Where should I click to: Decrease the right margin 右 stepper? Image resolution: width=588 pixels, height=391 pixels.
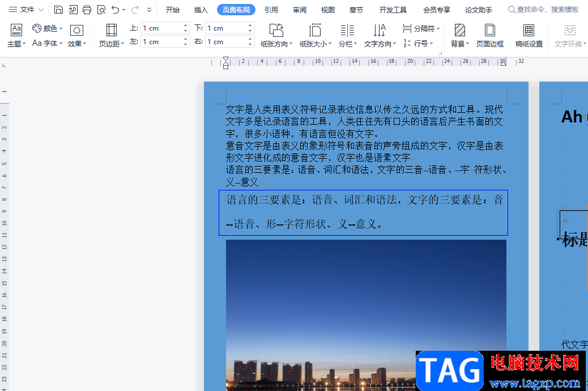250,44
